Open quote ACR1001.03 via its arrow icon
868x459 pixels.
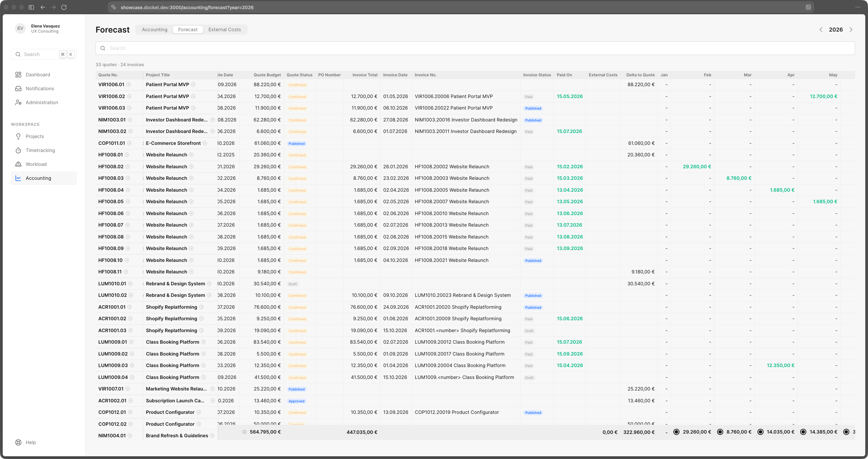(131, 330)
